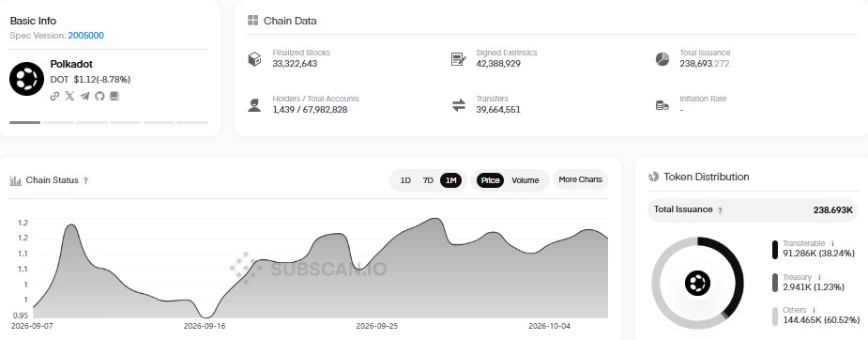Open Spec Version 2005000 link

click(85, 36)
